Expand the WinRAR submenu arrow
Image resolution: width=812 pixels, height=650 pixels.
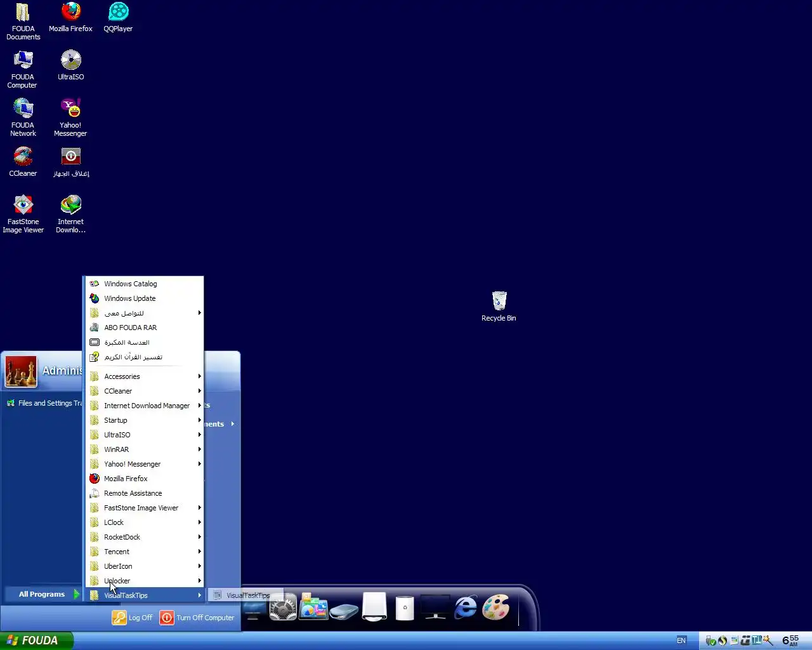199,449
